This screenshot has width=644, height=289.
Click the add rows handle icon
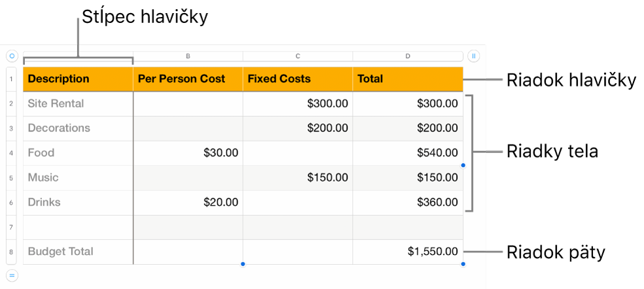[12, 275]
